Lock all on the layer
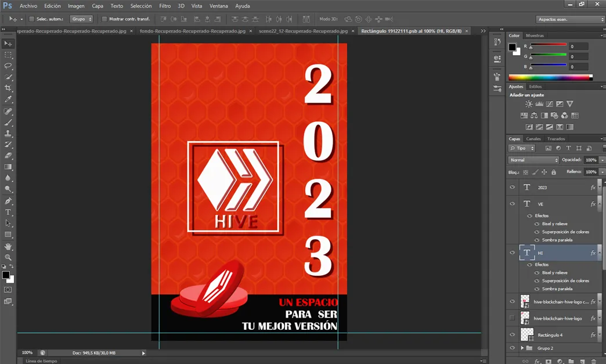The width and height of the screenshot is (606, 364). click(x=553, y=172)
